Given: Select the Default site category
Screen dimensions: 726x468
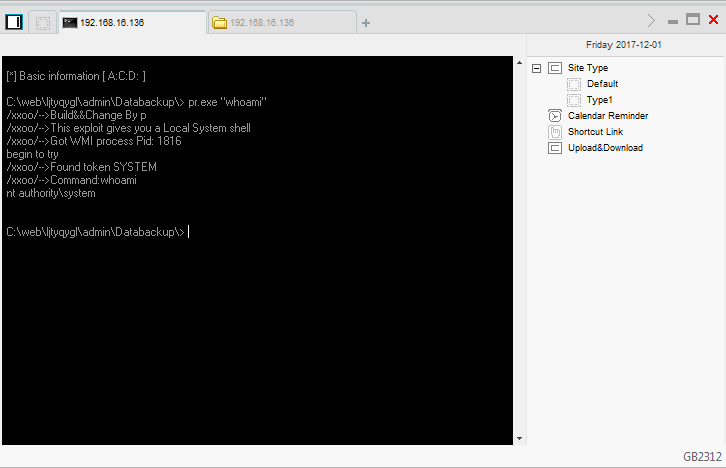Looking at the screenshot, I should (603, 84).
